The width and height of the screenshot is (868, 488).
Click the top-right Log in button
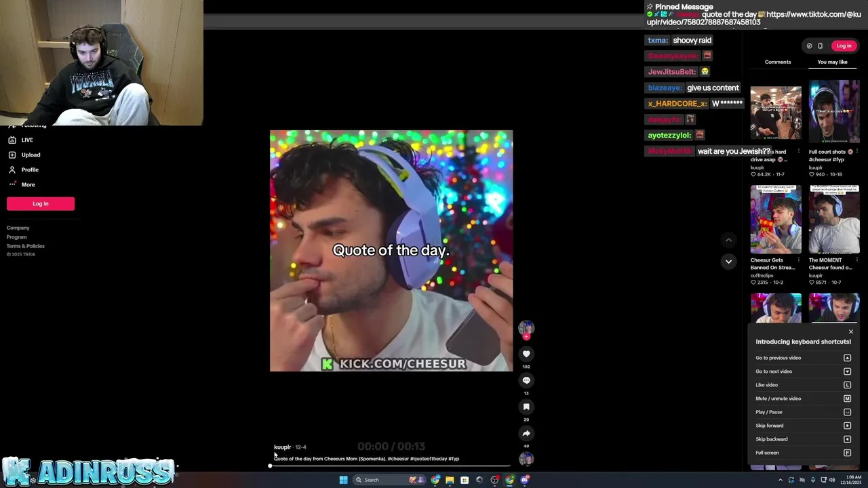click(x=844, y=46)
